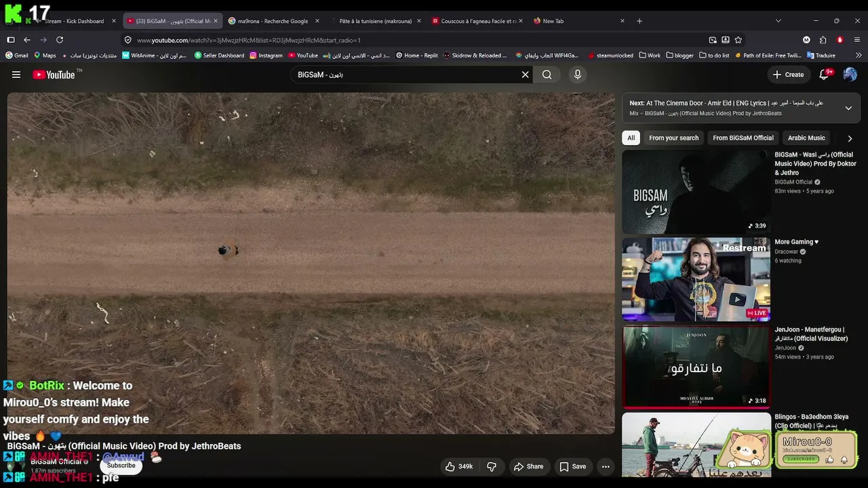Go forward in the browser
868x488 pixels.
point(43,40)
